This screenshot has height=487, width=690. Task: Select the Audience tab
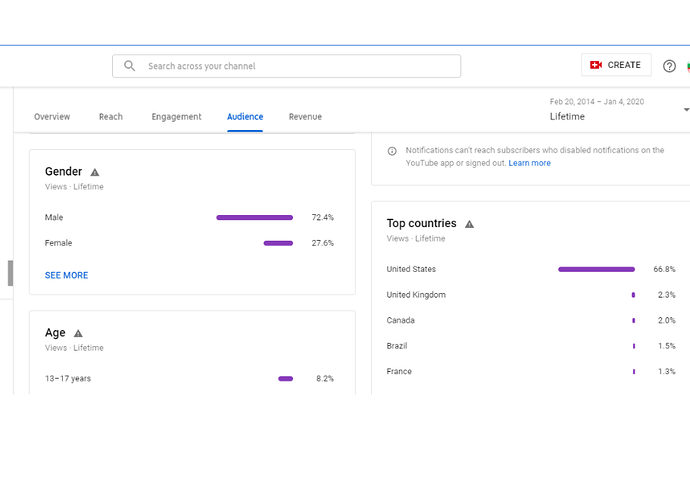[245, 117]
